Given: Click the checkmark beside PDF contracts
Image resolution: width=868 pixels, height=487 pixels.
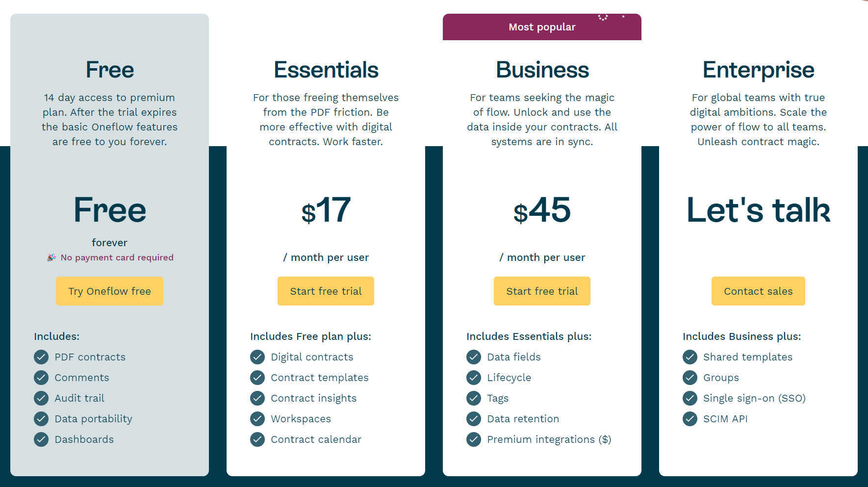Looking at the screenshot, I should 41,357.
